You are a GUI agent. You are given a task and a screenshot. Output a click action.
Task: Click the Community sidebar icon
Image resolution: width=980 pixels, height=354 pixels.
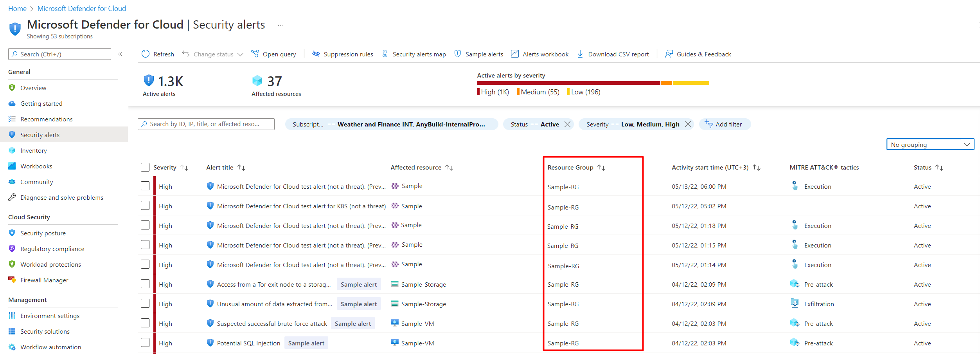click(12, 182)
